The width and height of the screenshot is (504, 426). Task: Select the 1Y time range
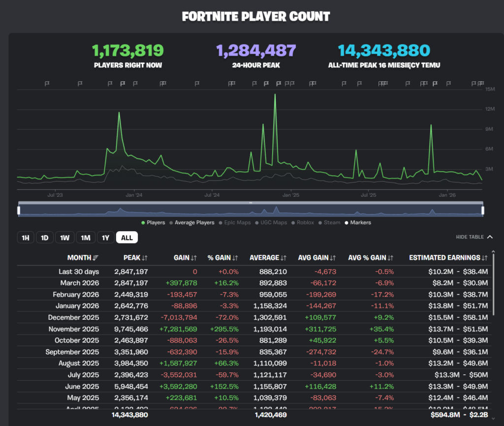tap(105, 238)
